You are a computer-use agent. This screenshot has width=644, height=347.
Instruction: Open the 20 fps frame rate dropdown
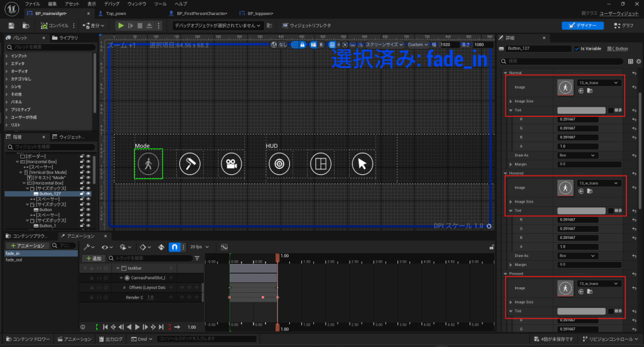click(199, 246)
